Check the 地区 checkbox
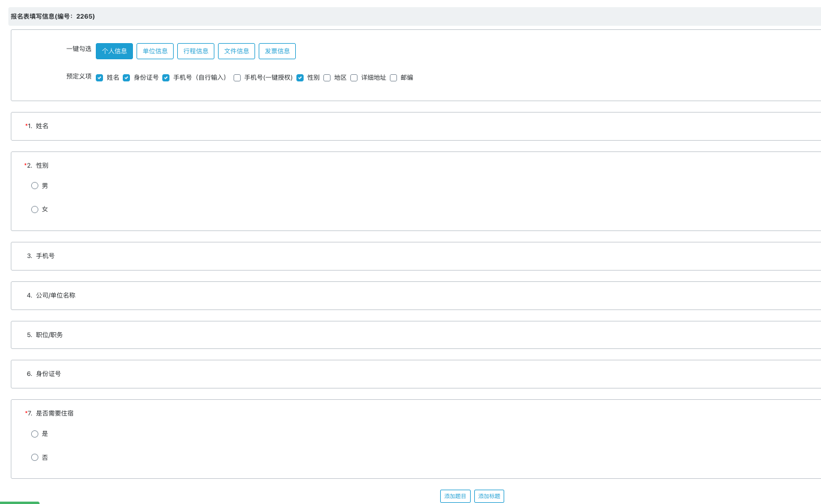The image size is (821, 504). (327, 78)
